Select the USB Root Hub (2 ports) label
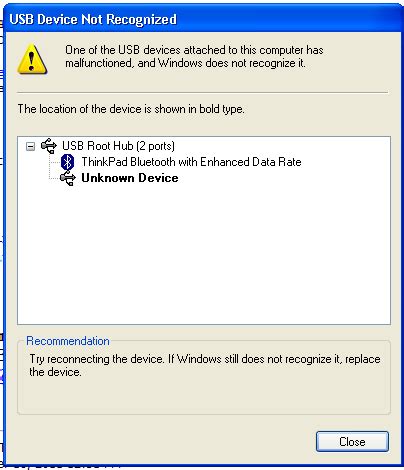404x470 pixels. [x=118, y=146]
